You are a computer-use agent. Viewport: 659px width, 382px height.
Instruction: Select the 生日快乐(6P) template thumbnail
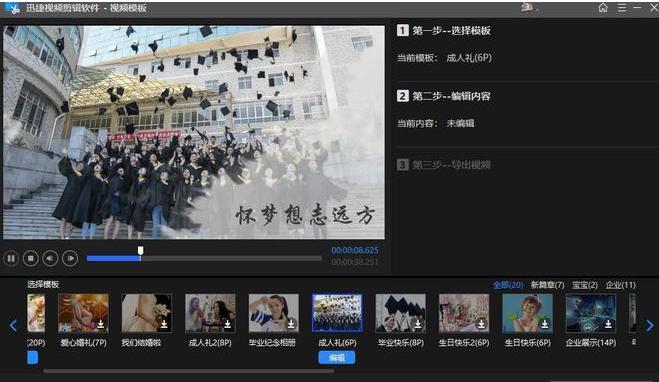coord(527,313)
